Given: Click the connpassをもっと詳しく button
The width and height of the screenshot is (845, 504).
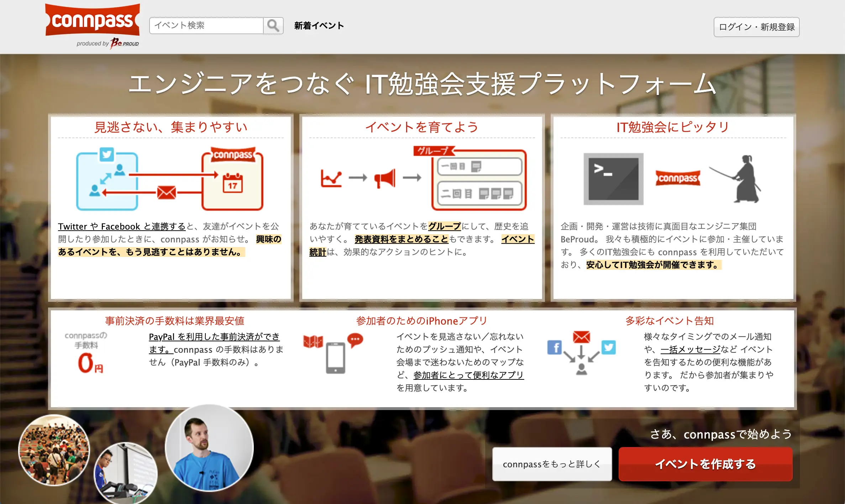Looking at the screenshot, I should pos(552,464).
